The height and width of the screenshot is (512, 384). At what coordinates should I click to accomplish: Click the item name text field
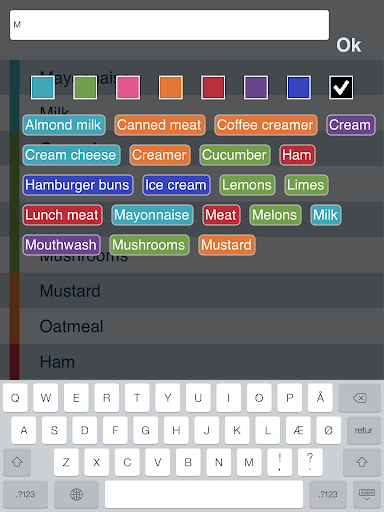click(x=169, y=25)
